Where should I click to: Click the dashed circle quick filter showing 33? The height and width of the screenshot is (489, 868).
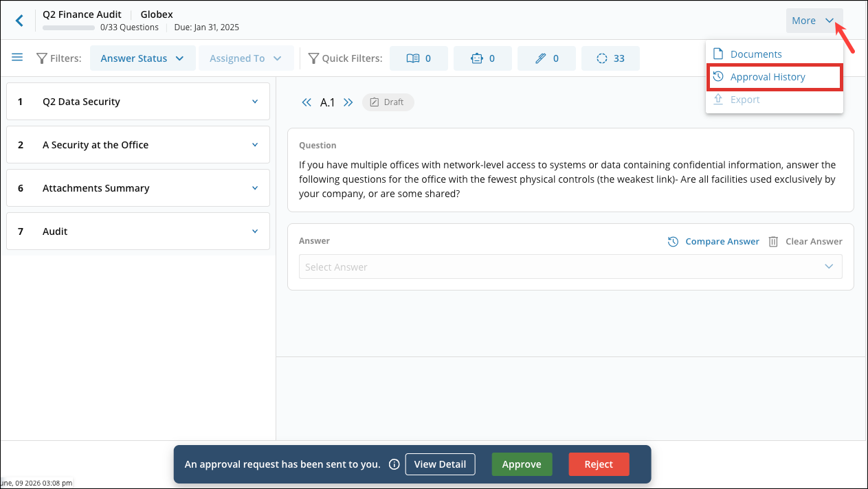[610, 58]
